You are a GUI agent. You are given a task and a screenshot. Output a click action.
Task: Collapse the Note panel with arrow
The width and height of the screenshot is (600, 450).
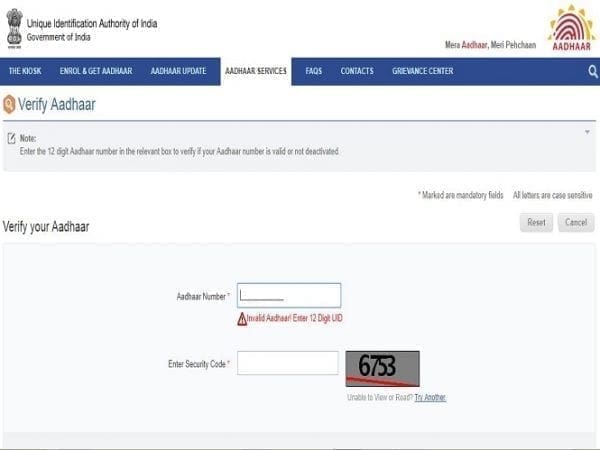click(587, 132)
